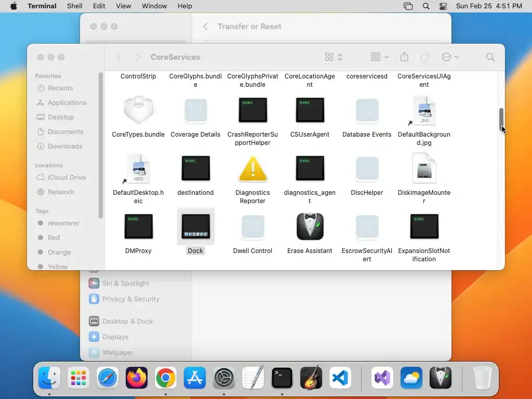Select iCloud Drive in sidebar
The width and height of the screenshot is (532, 399).
pyautogui.click(x=66, y=178)
